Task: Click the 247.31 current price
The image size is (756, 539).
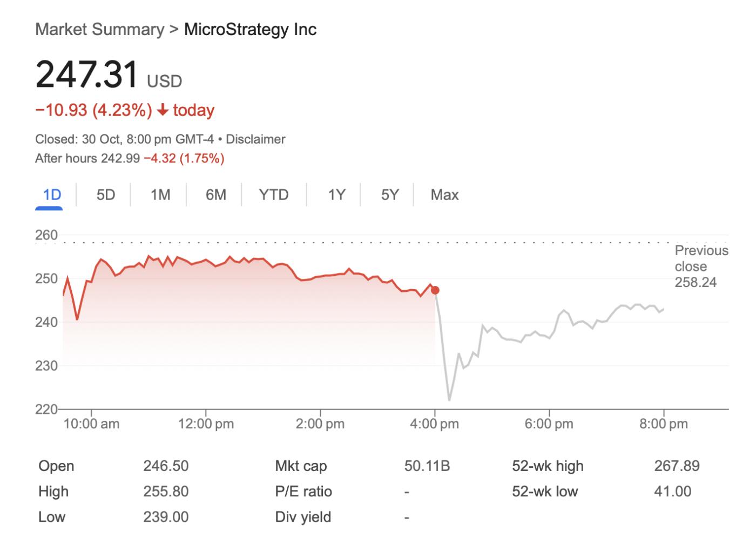Action: (87, 74)
